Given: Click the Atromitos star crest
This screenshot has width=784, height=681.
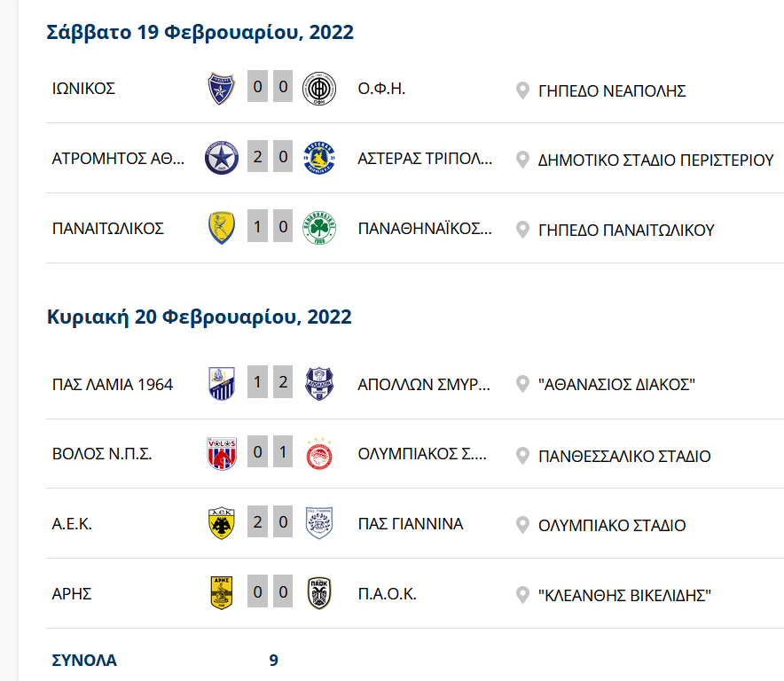Looking at the screenshot, I should coord(221,159).
